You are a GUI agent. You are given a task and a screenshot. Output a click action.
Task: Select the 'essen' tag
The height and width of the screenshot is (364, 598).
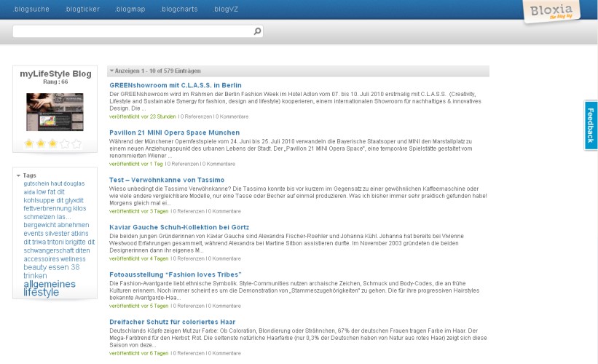pyautogui.click(x=59, y=267)
